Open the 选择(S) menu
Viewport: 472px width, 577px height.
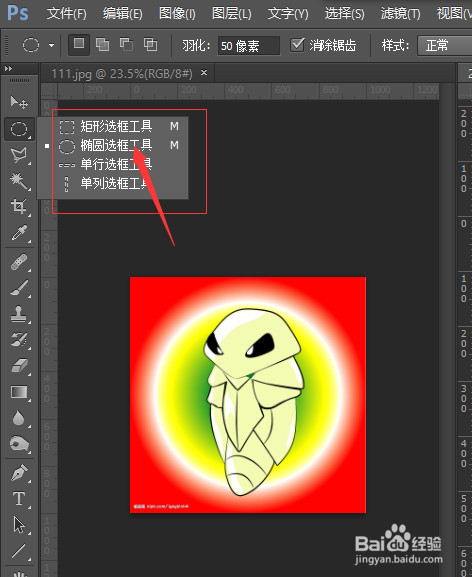[344, 14]
